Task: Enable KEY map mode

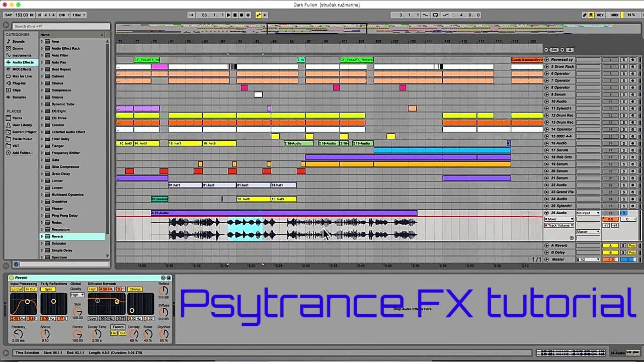Action: point(600,15)
